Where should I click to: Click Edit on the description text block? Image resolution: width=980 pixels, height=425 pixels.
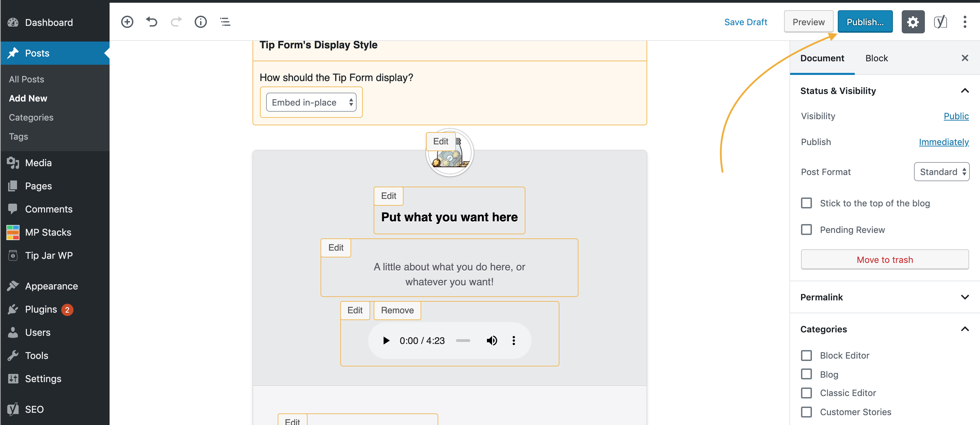click(x=336, y=248)
